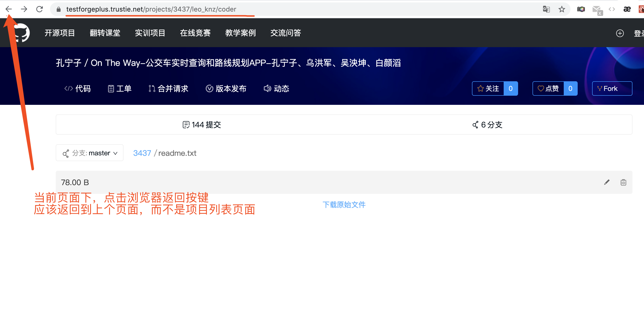Viewport: 644px width, 327px height.
Task: Switch to the 代码 tab
Action: coord(78,88)
